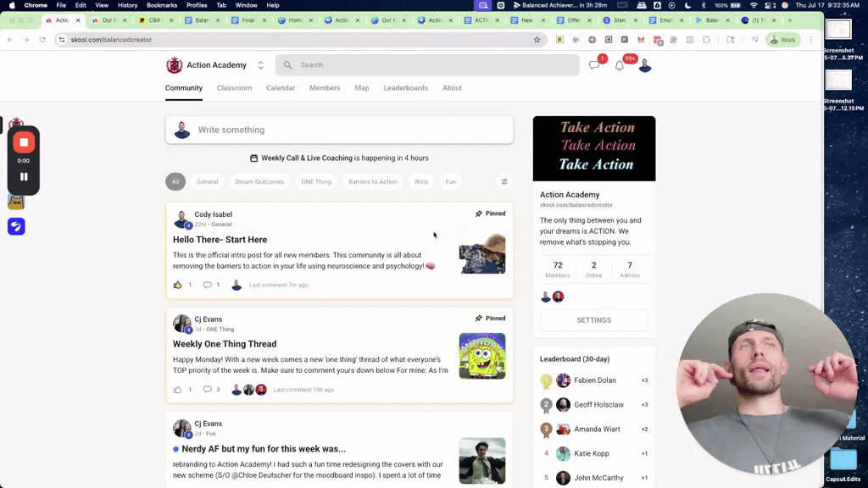Viewport: 868px width, 488px height.
Task: Open Hello There- Start Here post title
Action: (x=220, y=240)
